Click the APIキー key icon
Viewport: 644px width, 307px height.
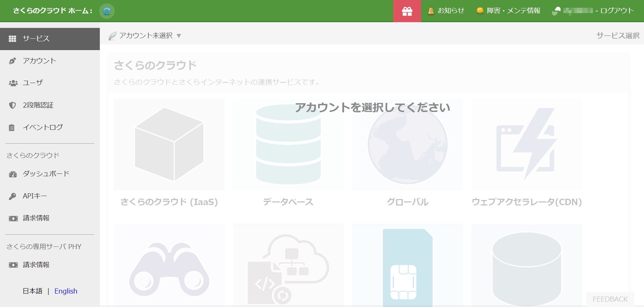click(x=12, y=196)
